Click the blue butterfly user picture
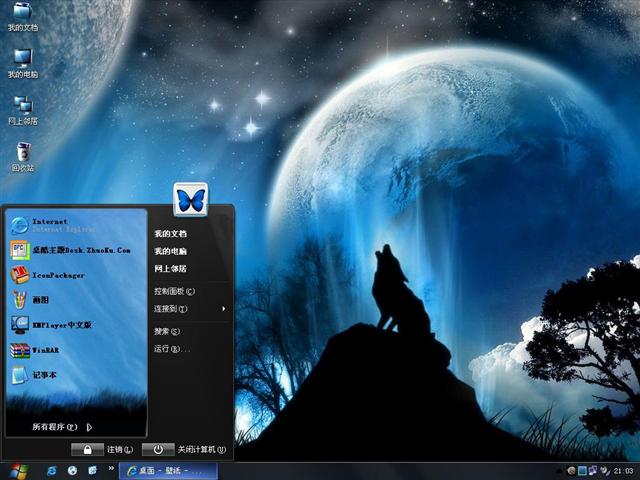 [x=191, y=200]
